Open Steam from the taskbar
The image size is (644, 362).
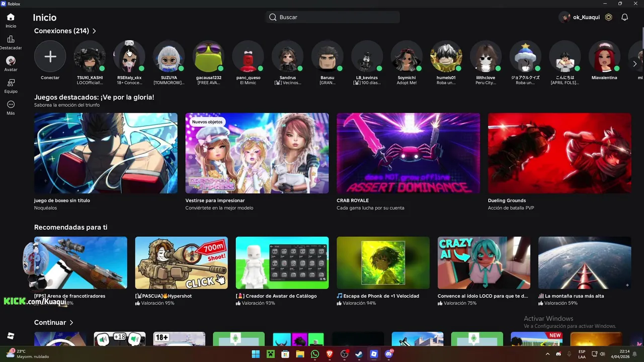click(x=359, y=354)
